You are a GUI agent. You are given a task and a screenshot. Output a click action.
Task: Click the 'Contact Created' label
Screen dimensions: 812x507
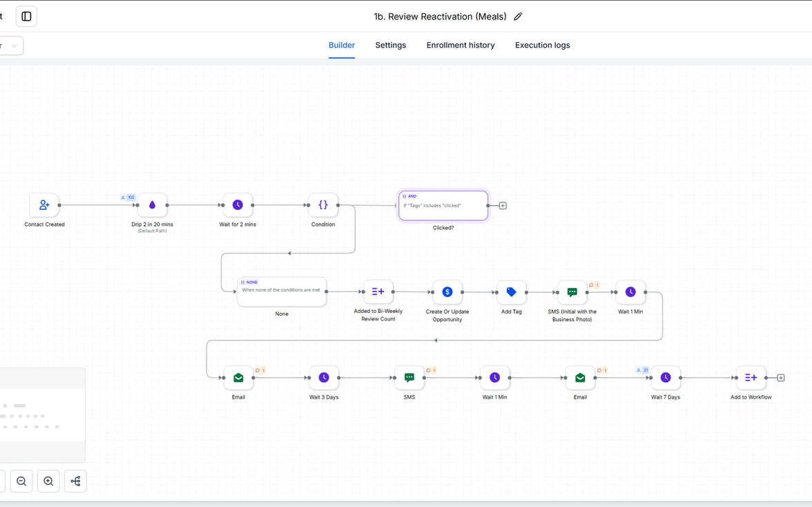44,224
